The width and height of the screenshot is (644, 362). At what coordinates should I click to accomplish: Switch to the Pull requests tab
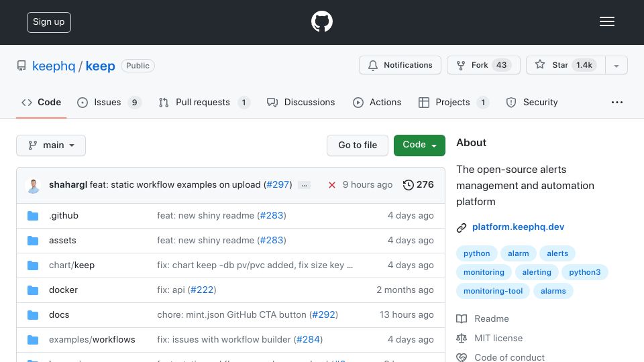[x=204, y=102]
